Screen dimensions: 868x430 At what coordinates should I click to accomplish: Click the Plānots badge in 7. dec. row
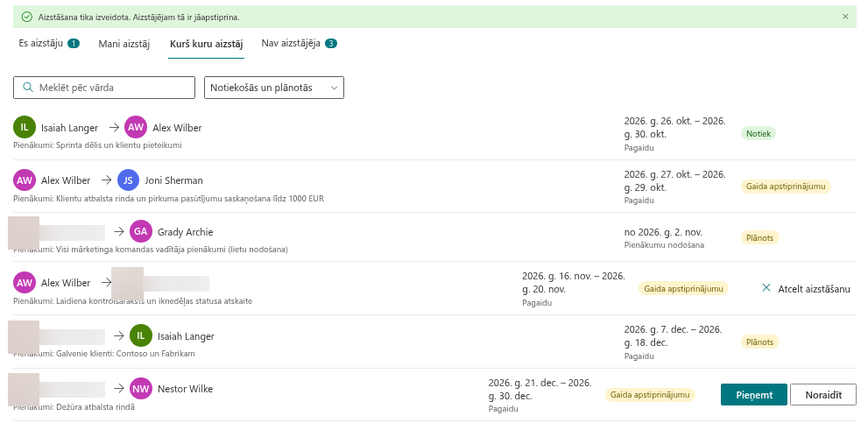pos(759,342)
